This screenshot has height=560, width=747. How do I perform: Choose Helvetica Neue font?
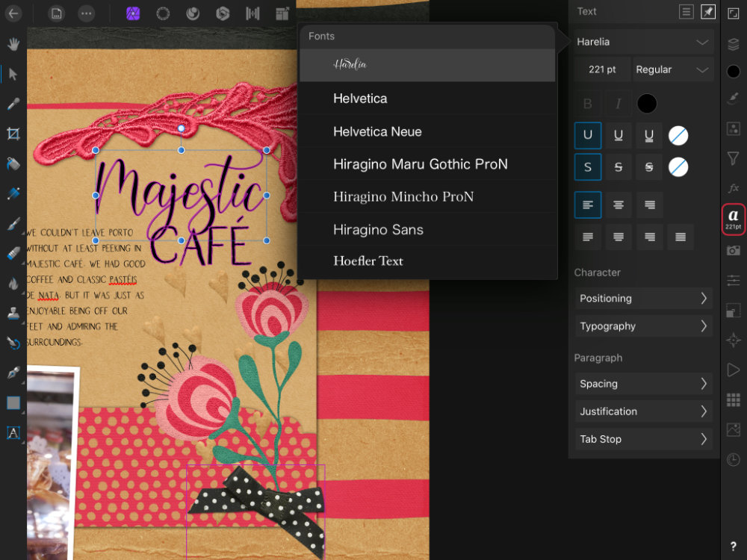(427, 131)
